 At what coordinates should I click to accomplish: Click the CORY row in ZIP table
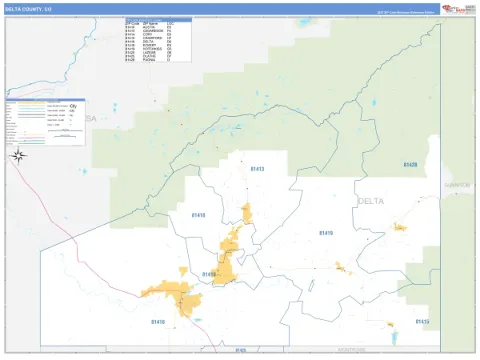tap(158, 34)
